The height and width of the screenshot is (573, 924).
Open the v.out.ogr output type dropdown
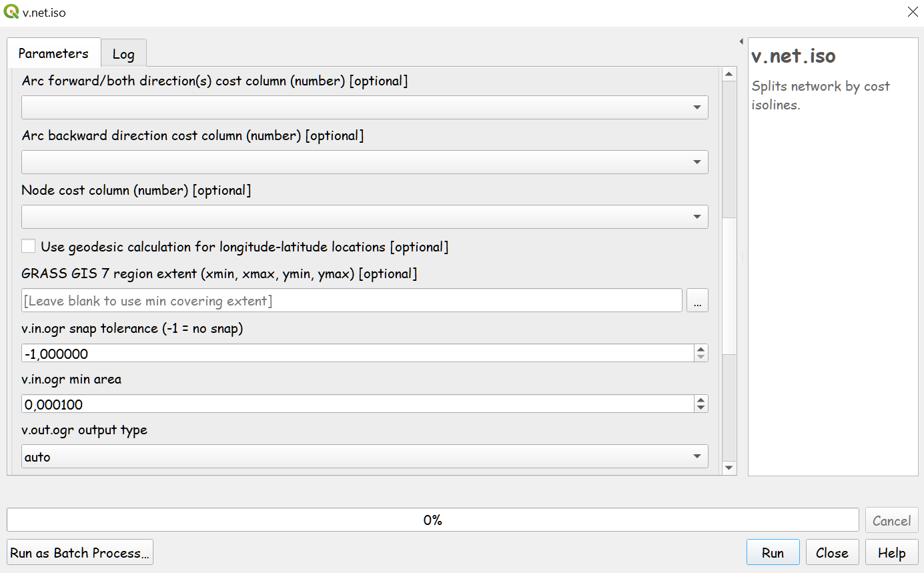point(364,457)
